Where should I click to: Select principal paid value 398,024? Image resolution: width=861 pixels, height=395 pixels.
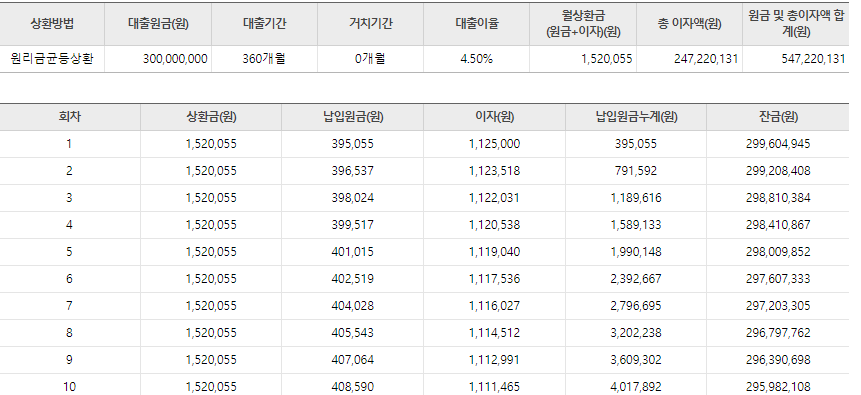tap(353, 198)
